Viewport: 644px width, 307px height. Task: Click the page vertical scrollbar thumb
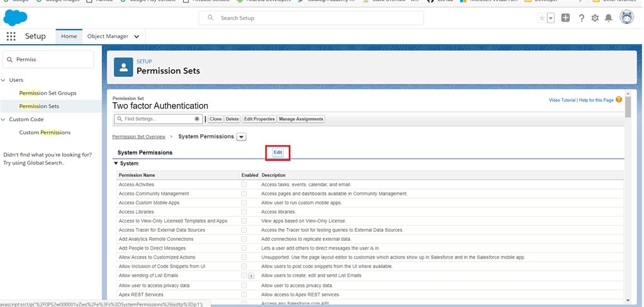coord(628,107)
